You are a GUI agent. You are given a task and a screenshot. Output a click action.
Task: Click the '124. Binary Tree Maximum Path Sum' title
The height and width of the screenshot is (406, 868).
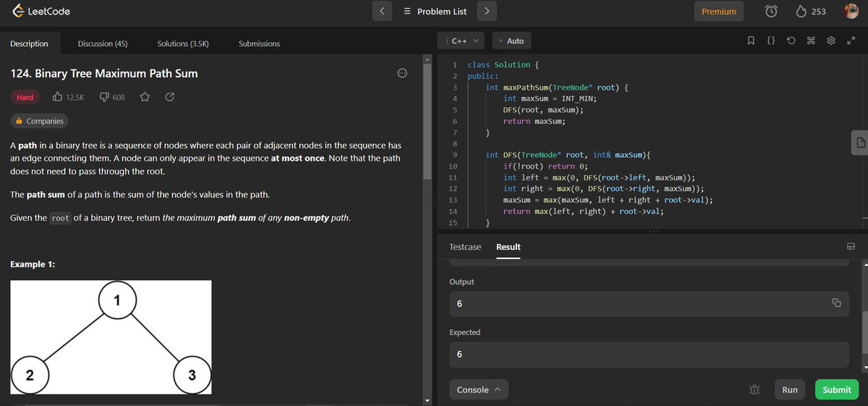click(104, 73)
